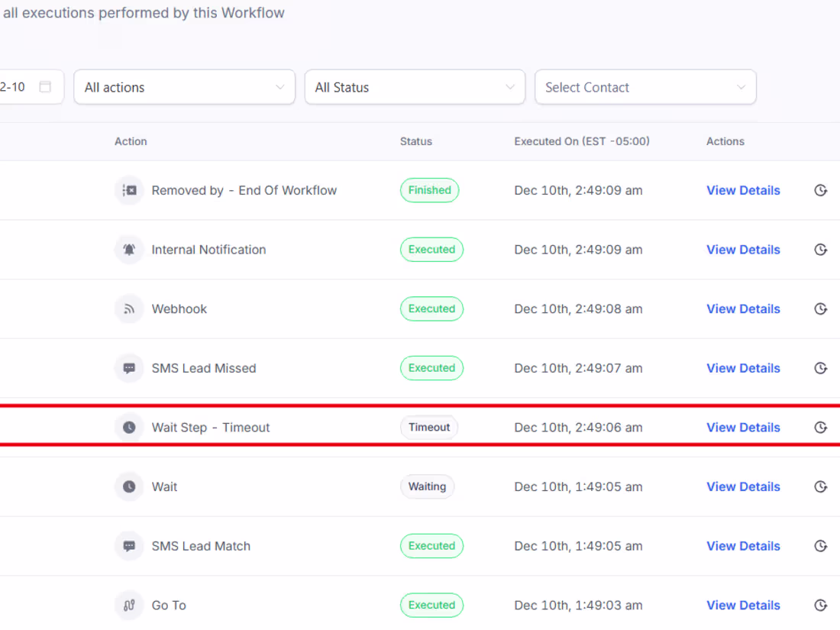This screenshot has height=630, width=840.
Task: Click the Waiting status badge
Action: coord(427,486)
